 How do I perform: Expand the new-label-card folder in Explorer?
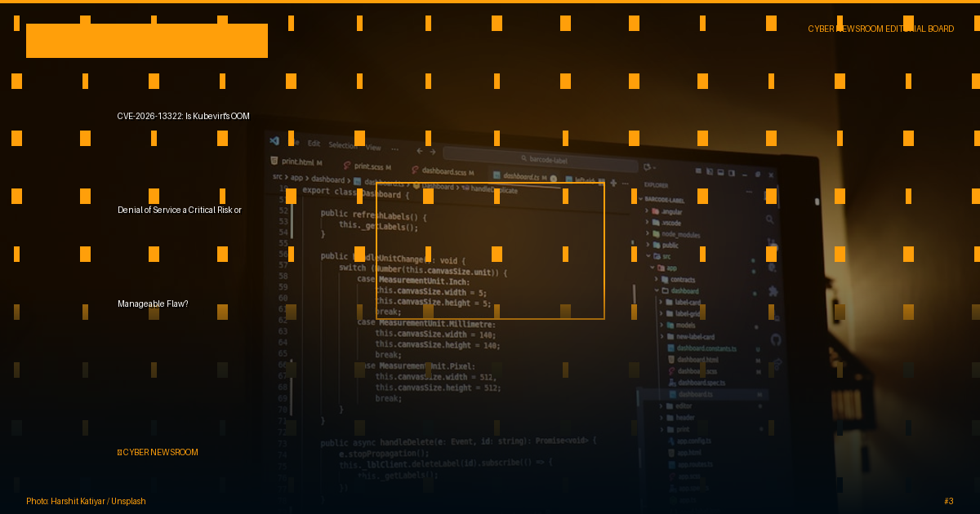pyautogui.click(x=688, y=336)
